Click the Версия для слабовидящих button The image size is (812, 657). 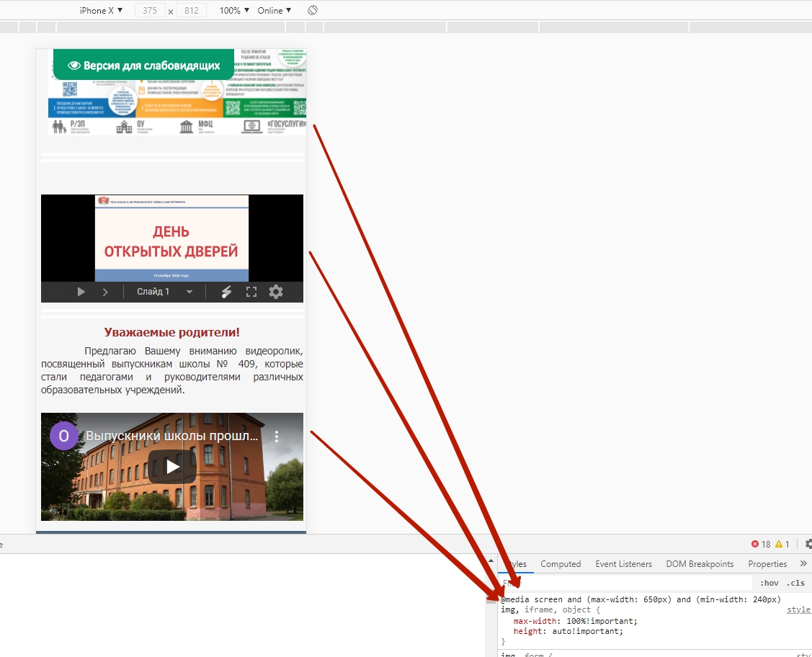tap(144, 65)
